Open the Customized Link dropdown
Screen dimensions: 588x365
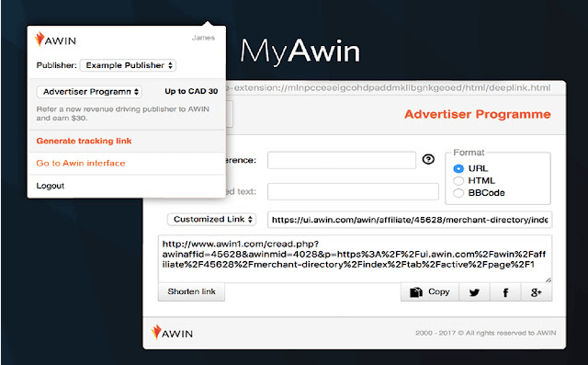[212, 220]
